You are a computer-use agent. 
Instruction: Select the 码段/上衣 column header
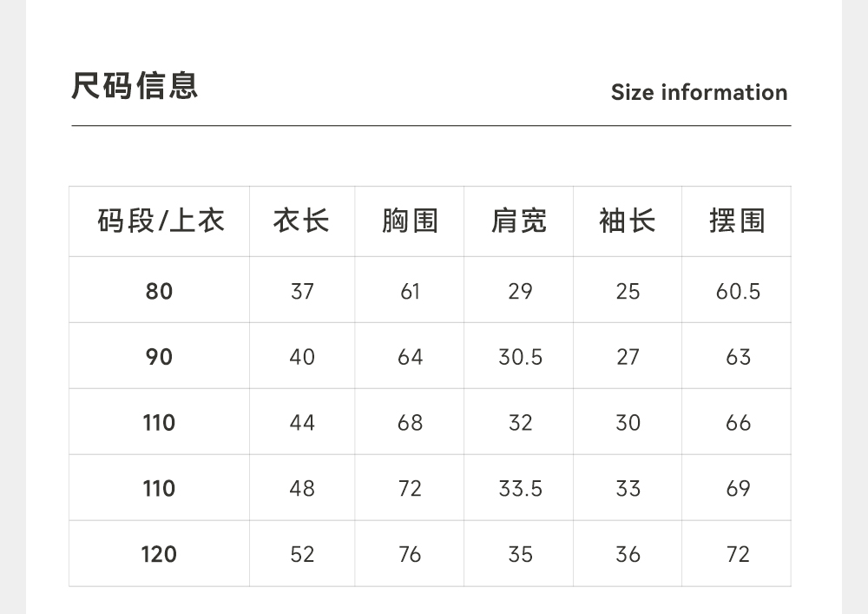tap(161, 221)
